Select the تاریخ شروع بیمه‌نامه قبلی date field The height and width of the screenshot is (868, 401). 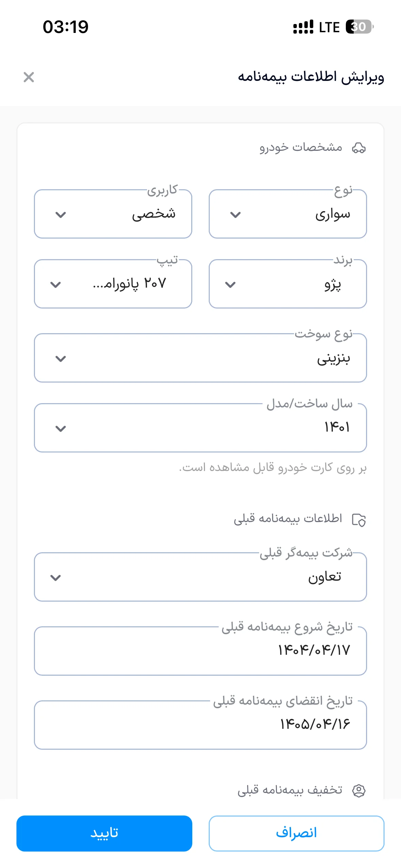click(200, 651)
